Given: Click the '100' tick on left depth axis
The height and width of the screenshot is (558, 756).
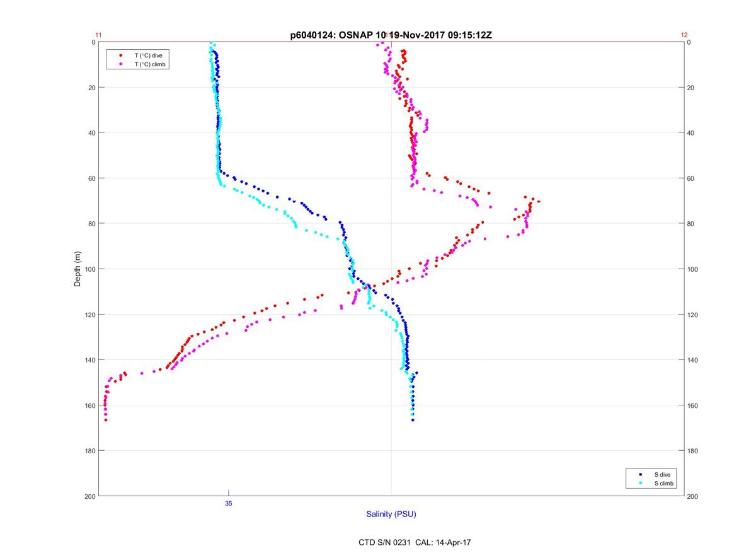Looking at the screenshot, I should (89, 269).
